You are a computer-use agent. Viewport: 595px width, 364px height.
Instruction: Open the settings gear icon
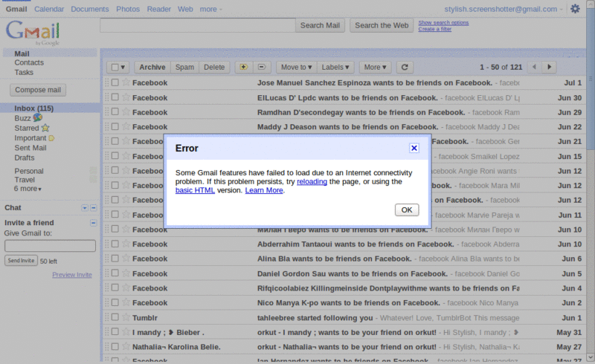(575, 9)
